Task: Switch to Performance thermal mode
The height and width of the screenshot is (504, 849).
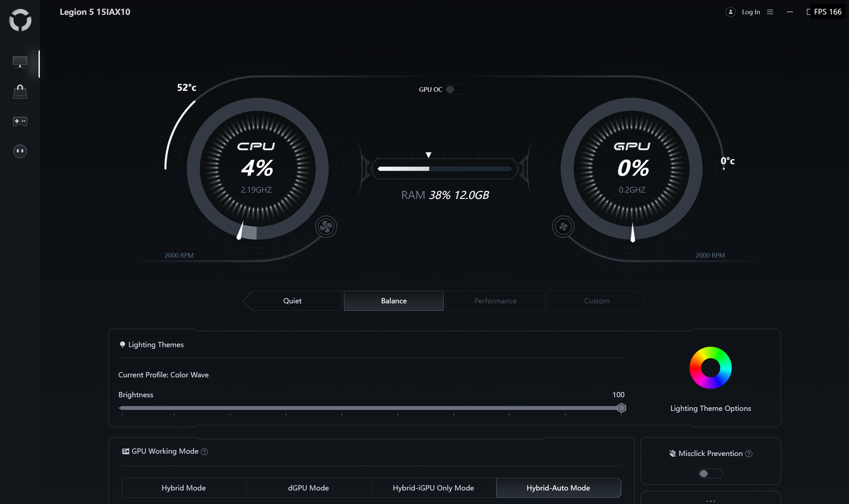Action: coord(495,301)
